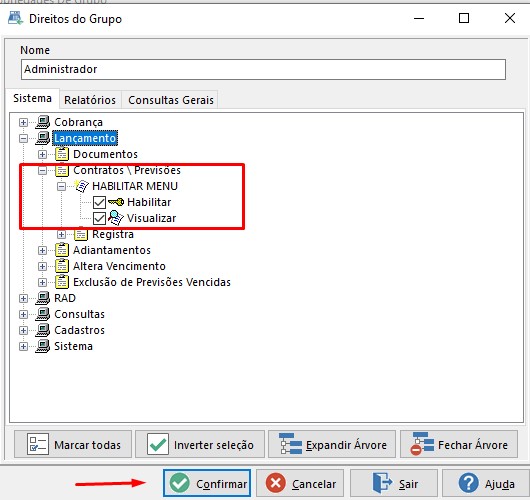Select the Consultas tree label
The height and width of the screenshot is (500, 530).
tap(79, 314)
